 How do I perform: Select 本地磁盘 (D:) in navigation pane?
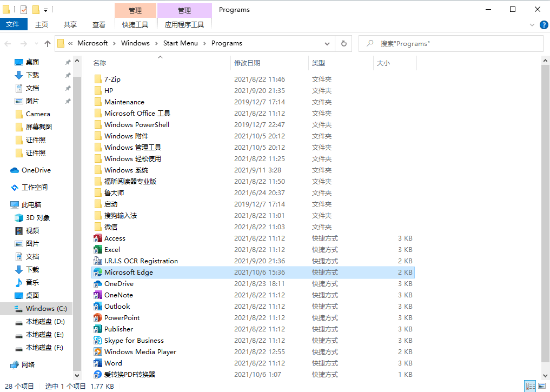[x=39, y=322]
